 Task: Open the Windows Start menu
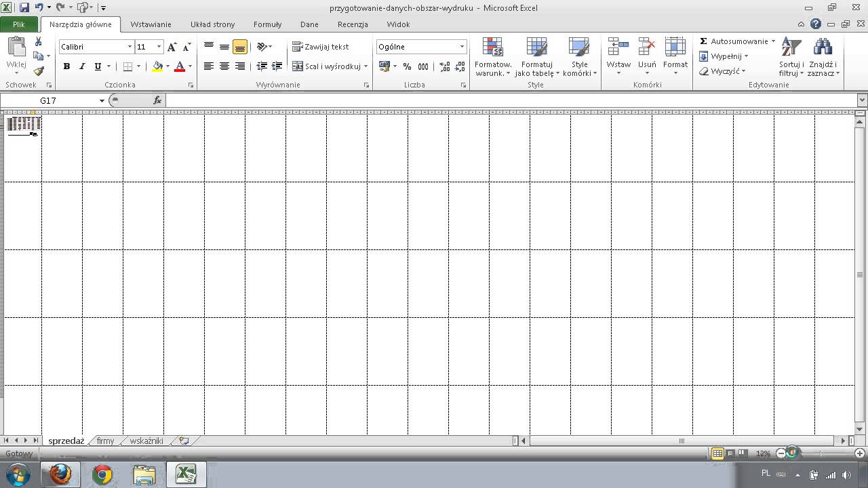pos(18,474)
